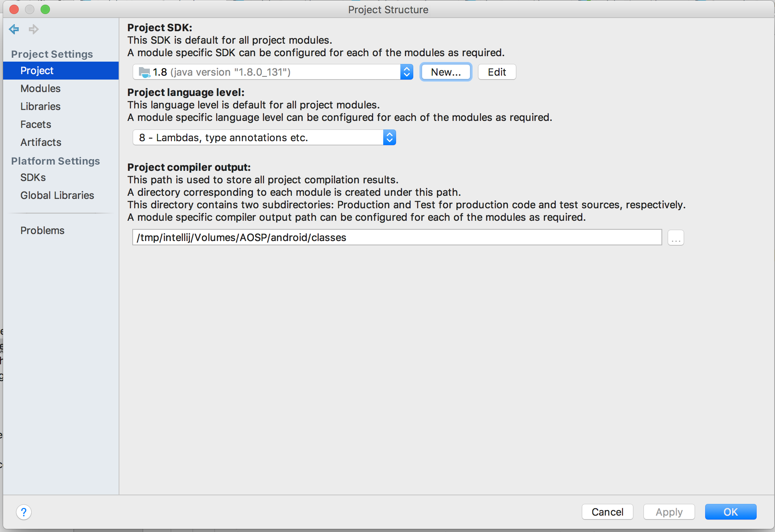The height and width of the screenshot is (532, 775).
Task: Click the SDK folder icon in the combo box
Action: tap(144, 72)
